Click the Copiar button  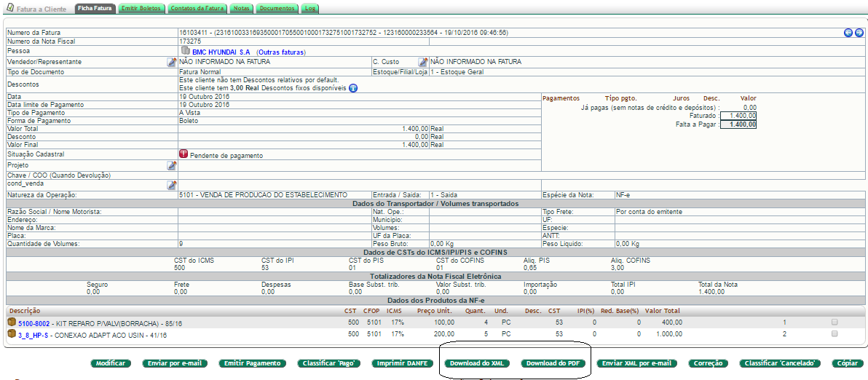click(847, 363)
